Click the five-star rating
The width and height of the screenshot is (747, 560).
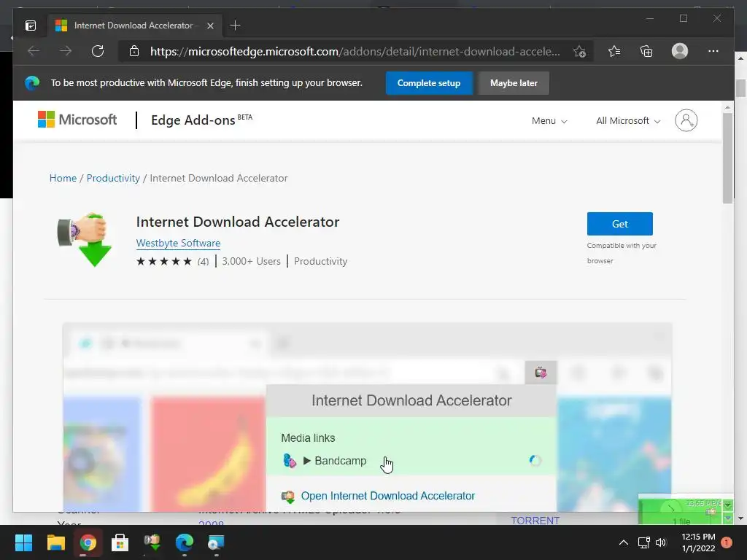tap(164, 262)
